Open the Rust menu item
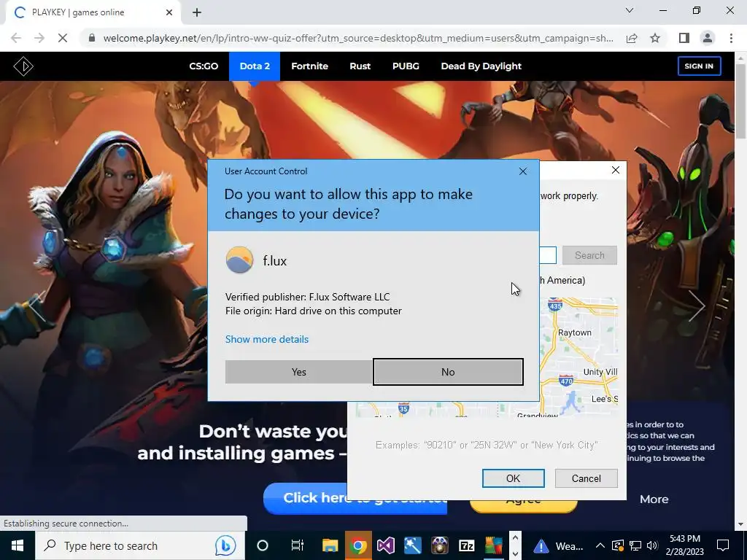Screen dimensions: 747x560 coord(360,66)
